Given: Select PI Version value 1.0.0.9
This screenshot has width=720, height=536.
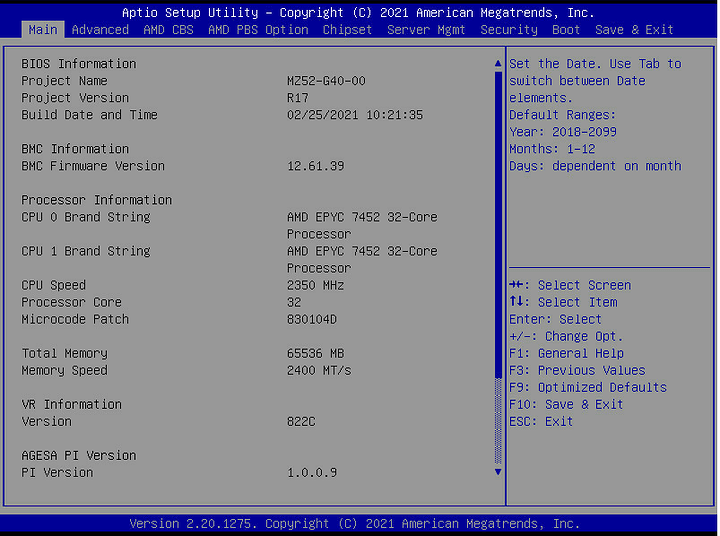Looking at the screenshot, I should point(312,472).
